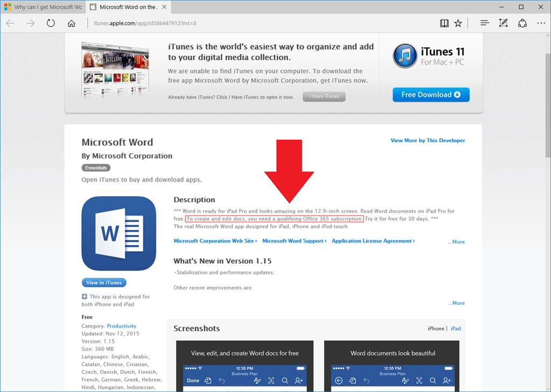Image resolution: width=551 pixels, height=392 pixels.
Task: Click 'Size: 360 MB' text
Action: click(97, 349)
